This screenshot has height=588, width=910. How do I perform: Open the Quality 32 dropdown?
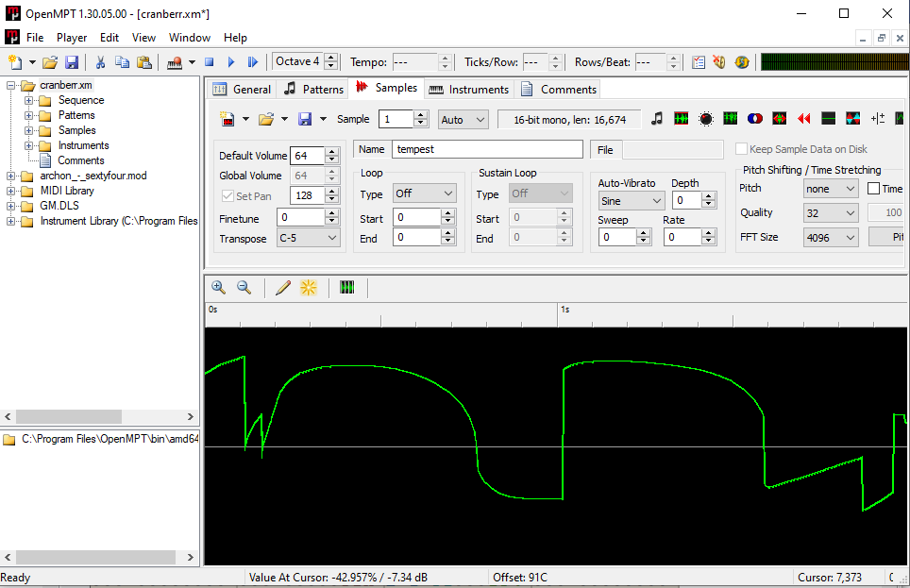831,213
